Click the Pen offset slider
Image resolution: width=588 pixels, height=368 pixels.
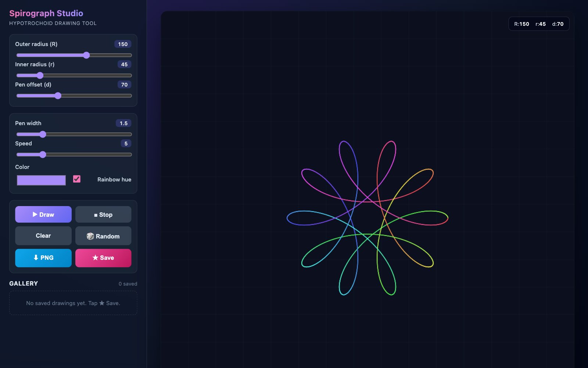tap(74, 96)
